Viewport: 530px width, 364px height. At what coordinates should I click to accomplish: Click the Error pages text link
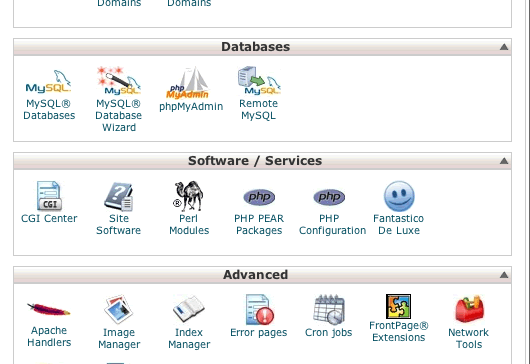tap(259, 333)
